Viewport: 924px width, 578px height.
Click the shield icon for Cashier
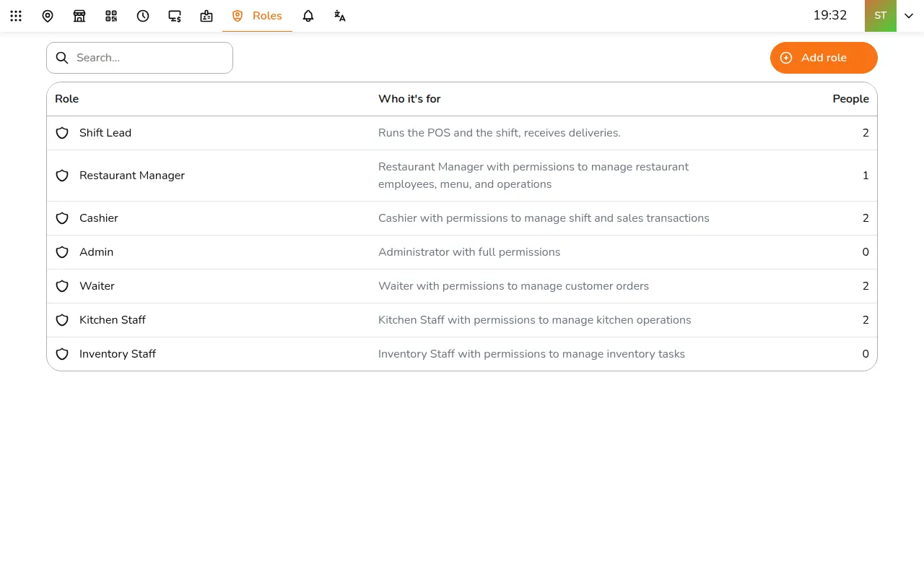click(62, 218)
